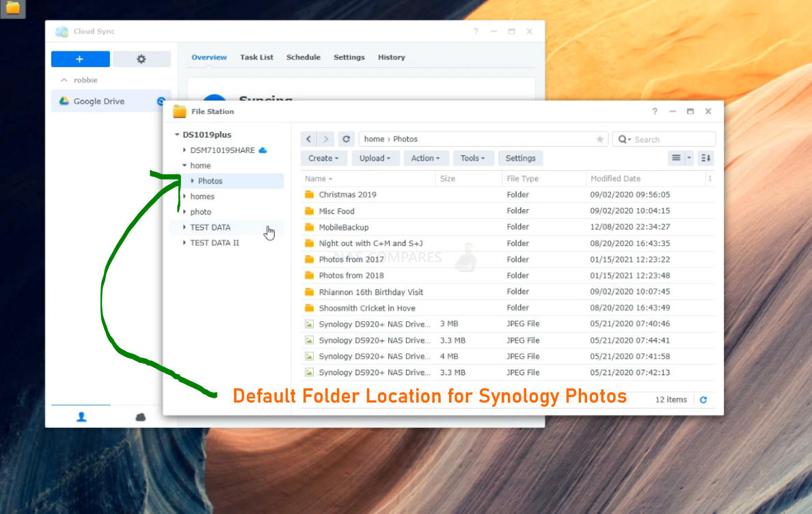Go back with File Station back arrow
812x514 pixels.
(309, 139)
